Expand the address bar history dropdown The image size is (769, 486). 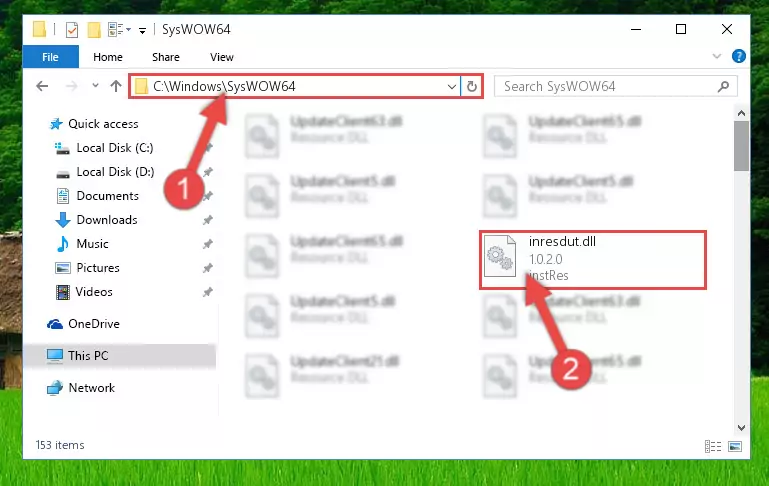click(452, 87)
